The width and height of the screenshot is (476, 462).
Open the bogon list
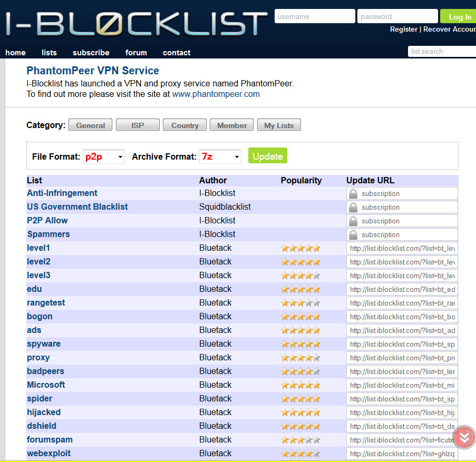coord(40,317)
